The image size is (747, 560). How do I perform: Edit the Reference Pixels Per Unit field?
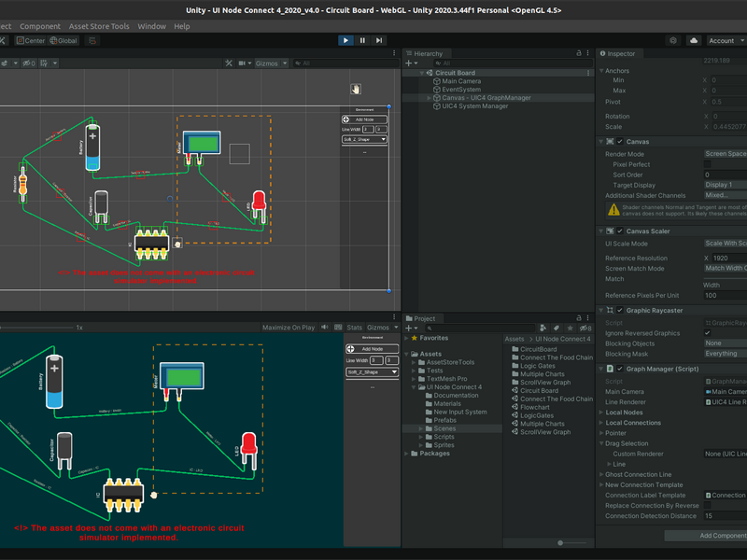pyautogui.click(x=726, y=295)
